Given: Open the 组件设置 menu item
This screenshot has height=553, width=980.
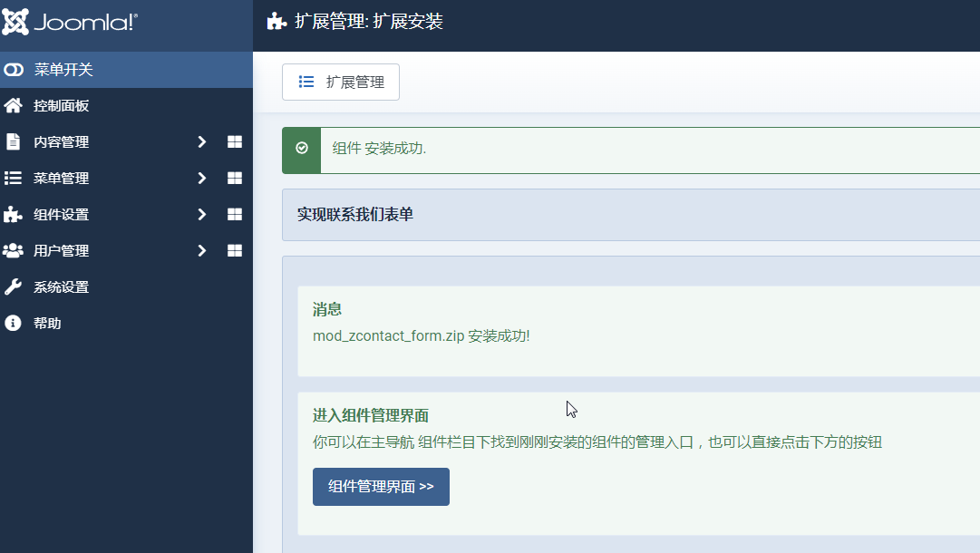Looking at the screenshot, I should click(62, 214).
